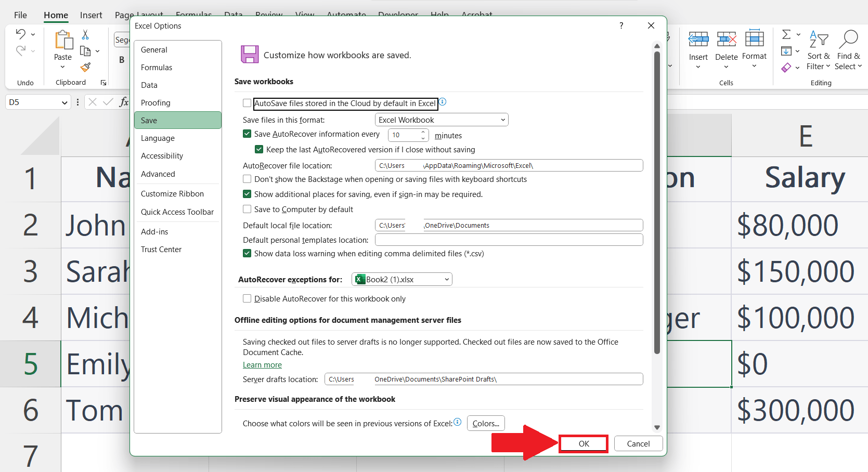
Task: Click the Find & Select tool
Action: (848, 49)
